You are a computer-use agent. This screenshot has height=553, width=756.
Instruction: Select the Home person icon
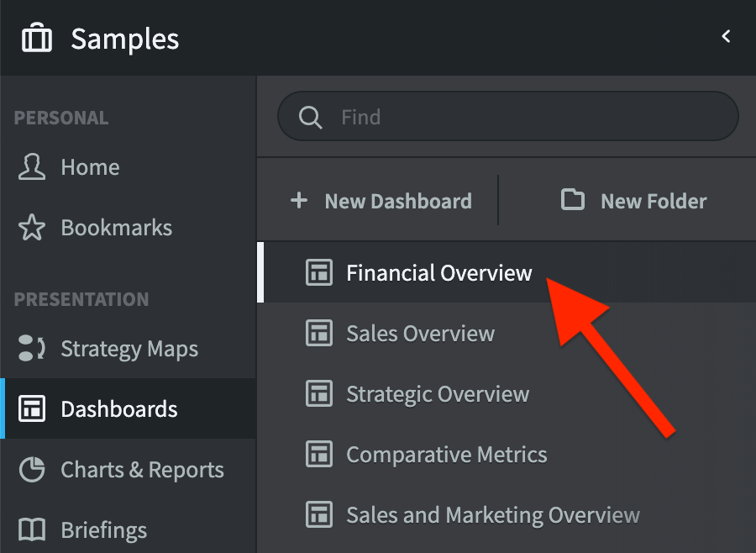(31, 166)
